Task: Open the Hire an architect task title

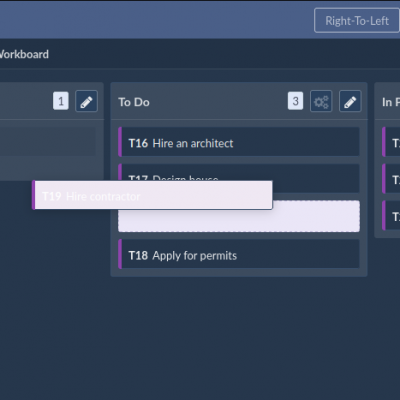Action: tap(193, 143)
